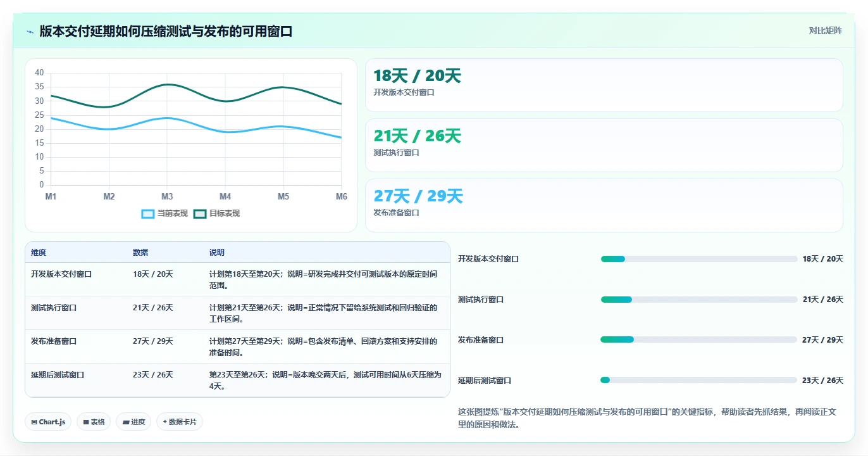Click the 对比矩阵 label in the header
Image resolution: width=868 pixels, height=456 pixels.
[826, 30]
